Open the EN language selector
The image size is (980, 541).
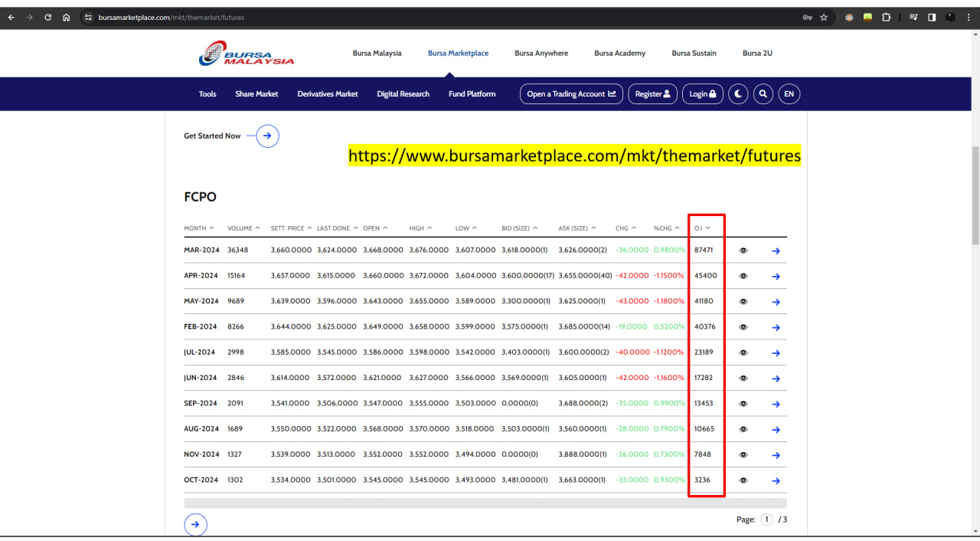789,94
